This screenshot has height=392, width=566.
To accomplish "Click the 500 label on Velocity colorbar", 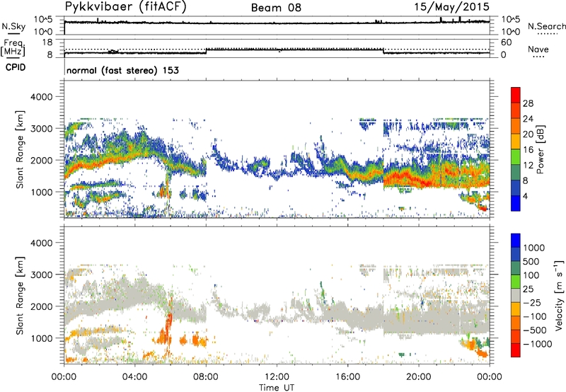I will coord(533,261).
